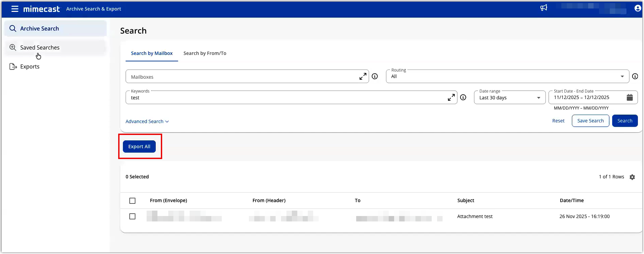The height and width of the screenshot is (254, 644).
Task: Show info for the Mailboxes field
Action: [x=375, y=76]
